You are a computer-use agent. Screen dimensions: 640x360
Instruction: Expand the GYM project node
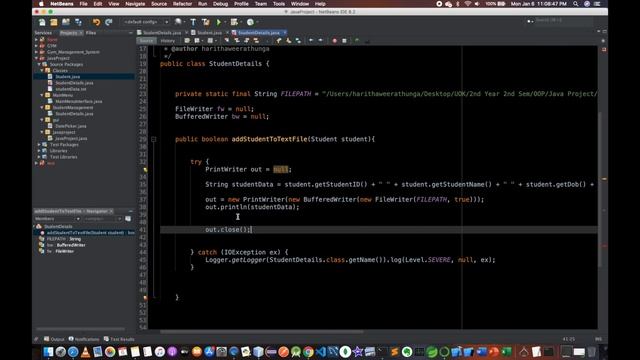pos(36,46)
